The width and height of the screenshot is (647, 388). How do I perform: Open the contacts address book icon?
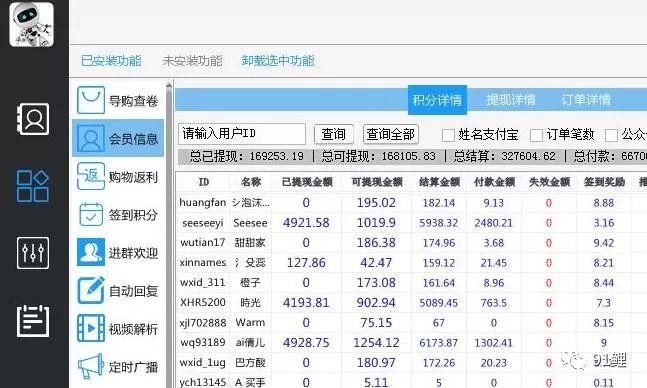(x=33, y=120)
